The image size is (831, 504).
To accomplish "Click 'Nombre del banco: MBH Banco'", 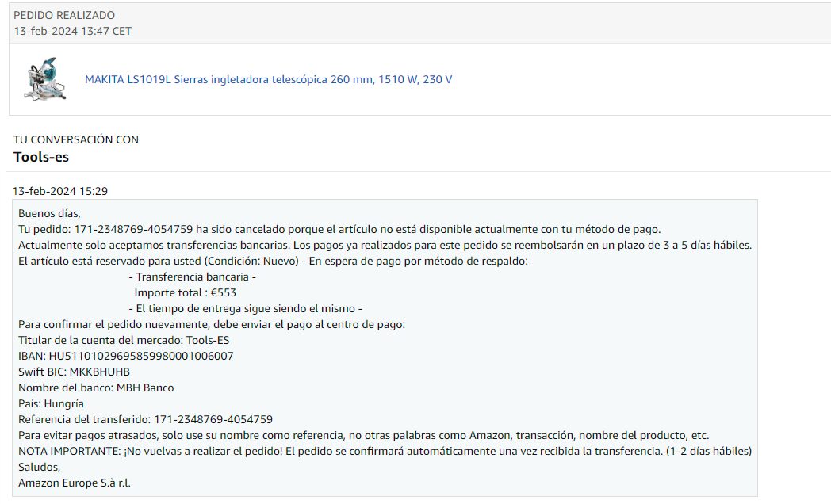I will click(x=96, y=388).
